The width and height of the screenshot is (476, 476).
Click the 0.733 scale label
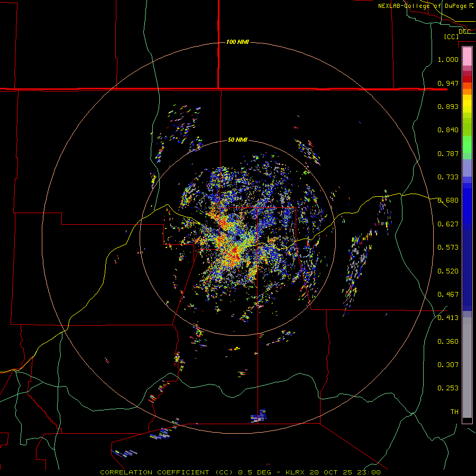[448, 177]
